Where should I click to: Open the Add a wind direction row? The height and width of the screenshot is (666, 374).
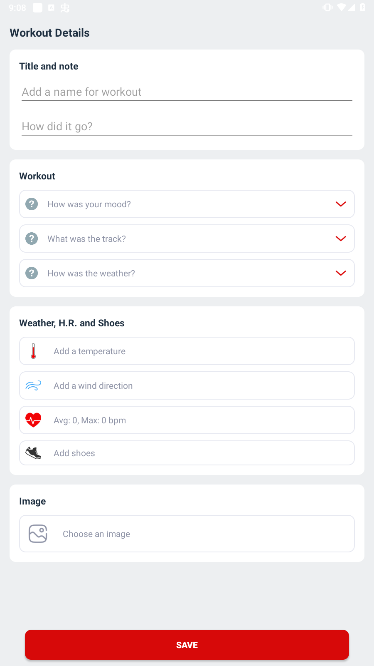187,386
